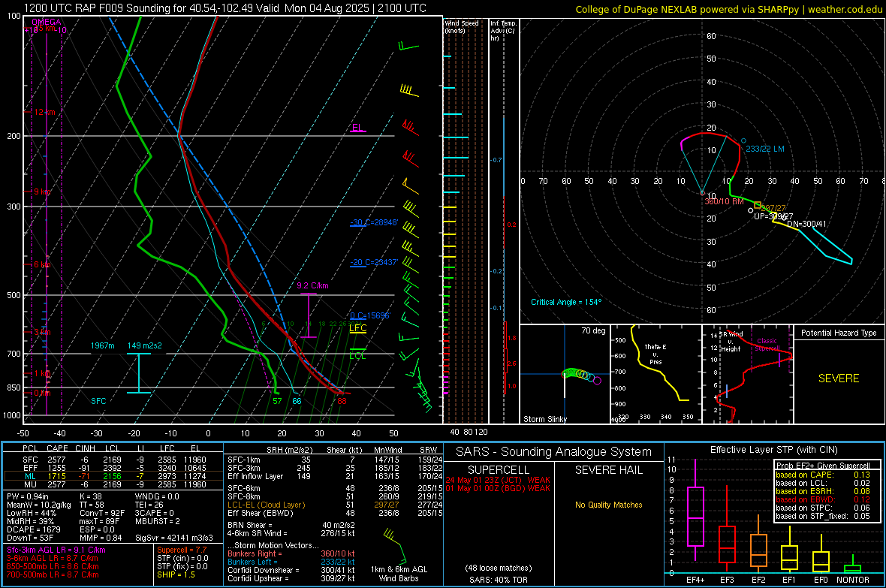Click the No Quality Matches hail text
Viewport: 886px width, 588px height.
608,505
